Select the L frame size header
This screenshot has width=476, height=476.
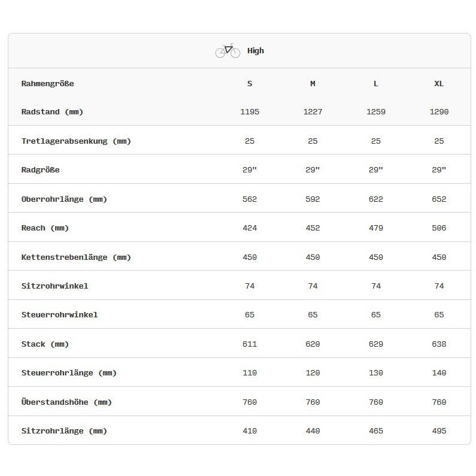376,84
